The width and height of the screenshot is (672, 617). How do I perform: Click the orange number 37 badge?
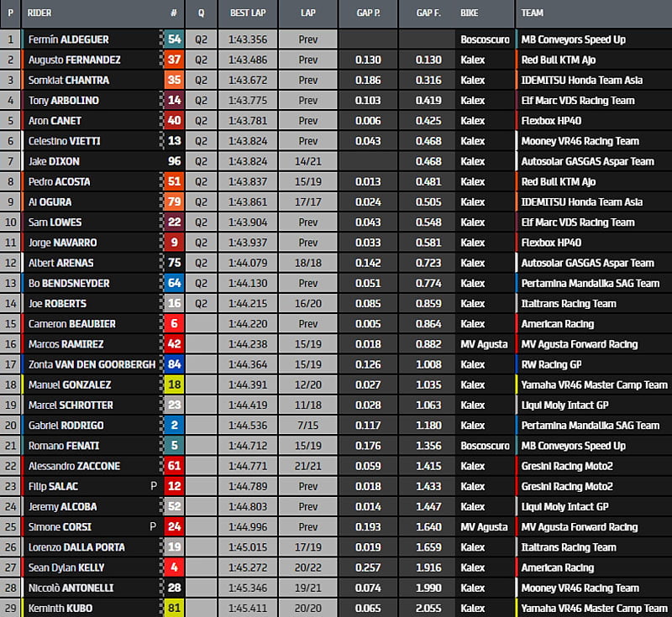[x=174, y=60]
